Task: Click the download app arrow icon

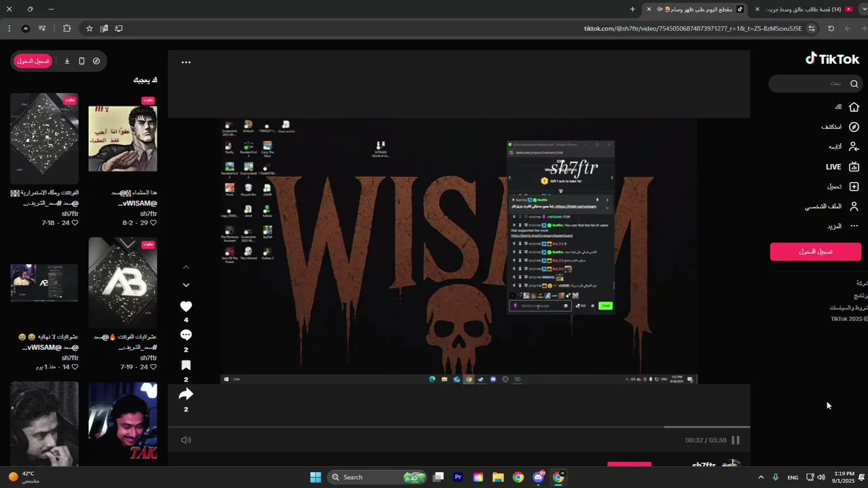Action: click(x=67, y=61)
